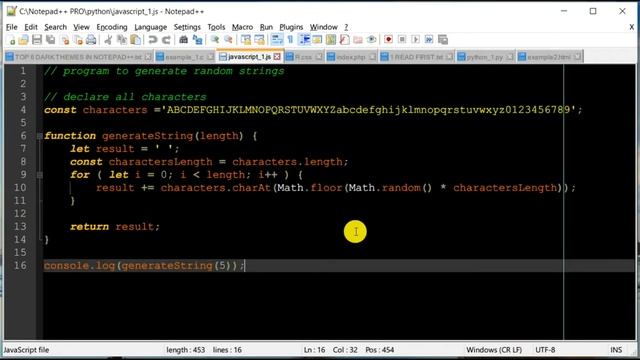Open the Tools menu
This screenshot has width=640, height=360.
(216, 27)
